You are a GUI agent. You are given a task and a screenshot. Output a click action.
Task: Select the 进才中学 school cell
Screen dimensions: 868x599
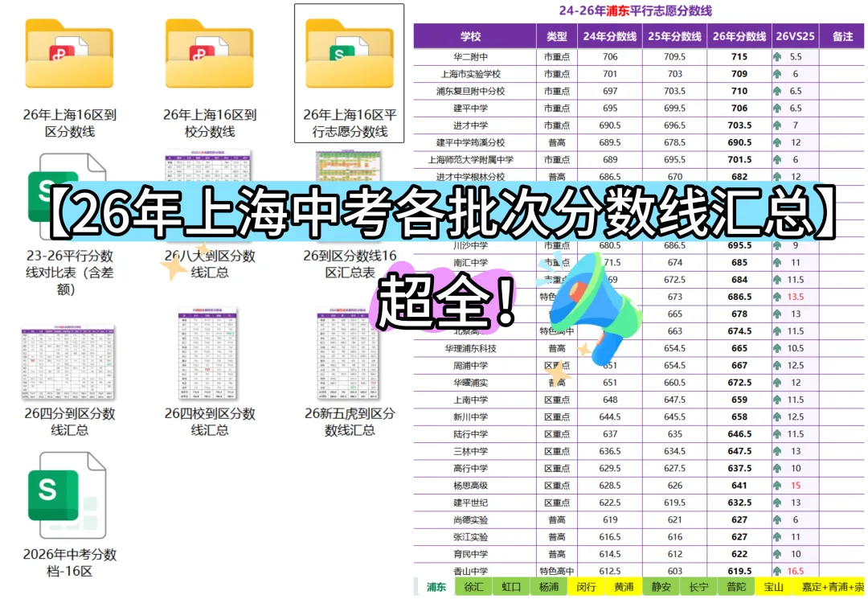click(x=474, y=125)
